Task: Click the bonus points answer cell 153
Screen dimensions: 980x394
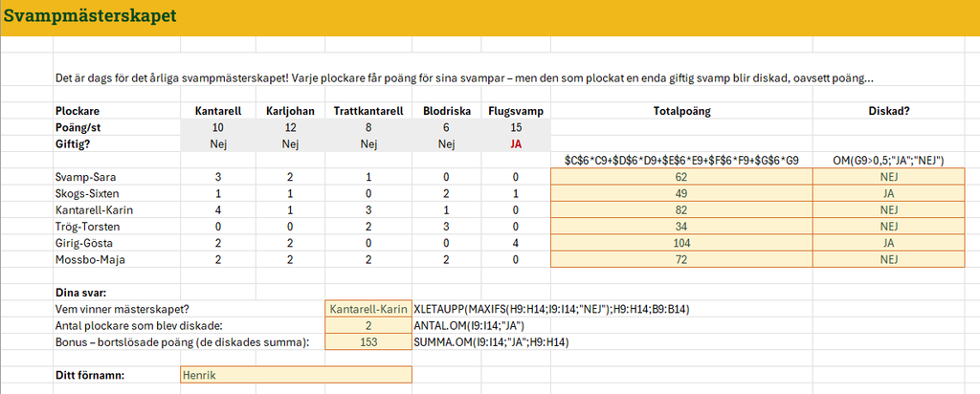Action: (368, 342)
